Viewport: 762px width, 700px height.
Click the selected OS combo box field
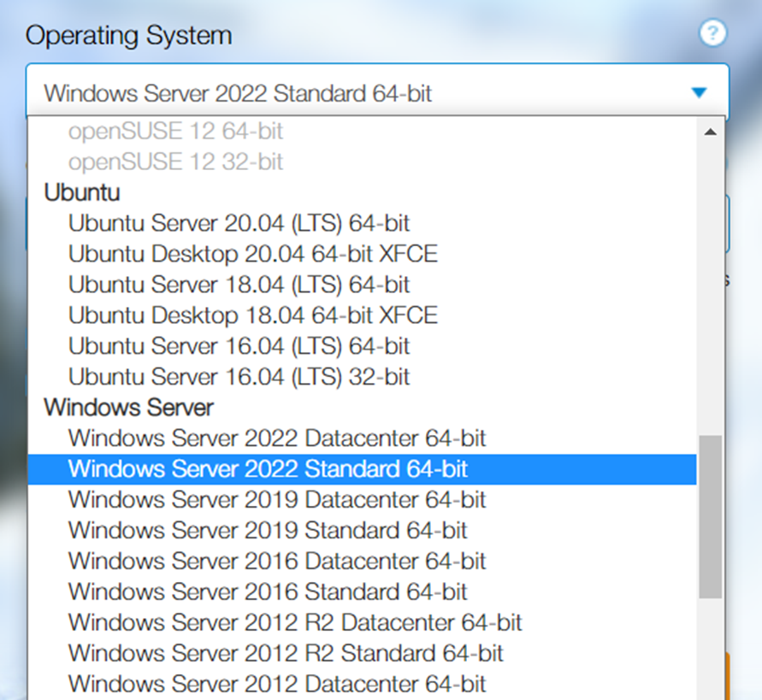coord(377,91)
